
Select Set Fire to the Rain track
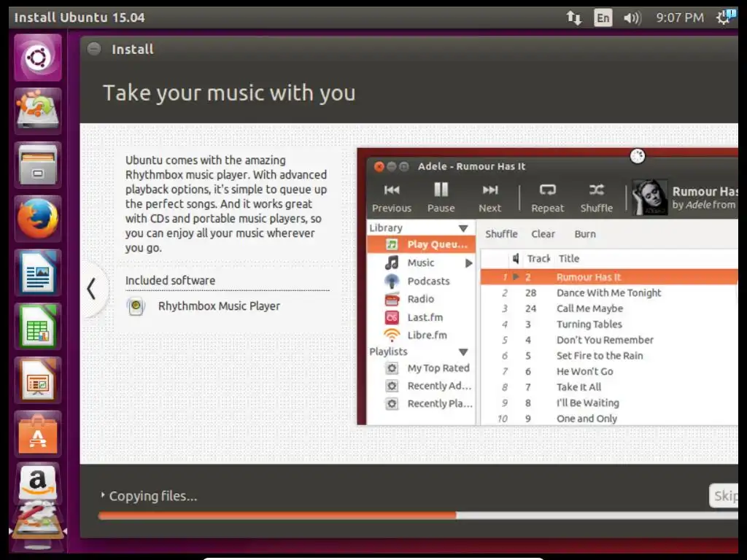click(609, 356)
